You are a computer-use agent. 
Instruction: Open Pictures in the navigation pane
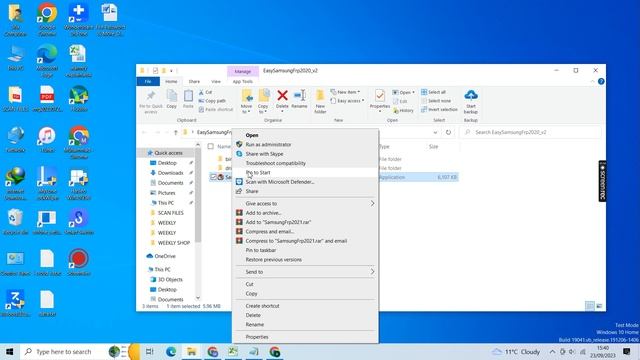166,193
